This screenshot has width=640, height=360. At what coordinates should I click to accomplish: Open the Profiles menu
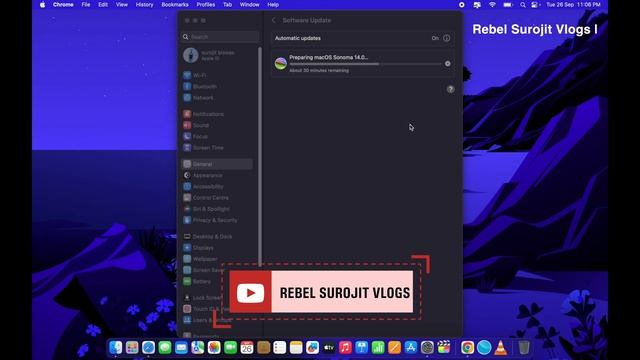[x=206, y=5]
